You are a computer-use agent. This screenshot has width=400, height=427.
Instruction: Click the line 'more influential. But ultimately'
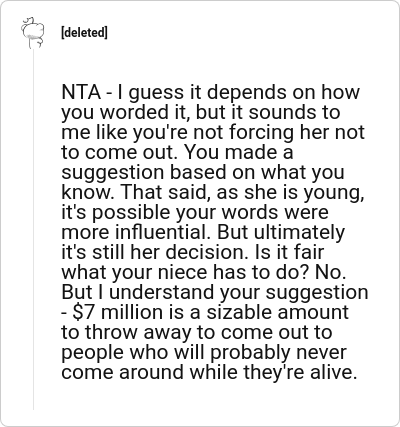203,233
